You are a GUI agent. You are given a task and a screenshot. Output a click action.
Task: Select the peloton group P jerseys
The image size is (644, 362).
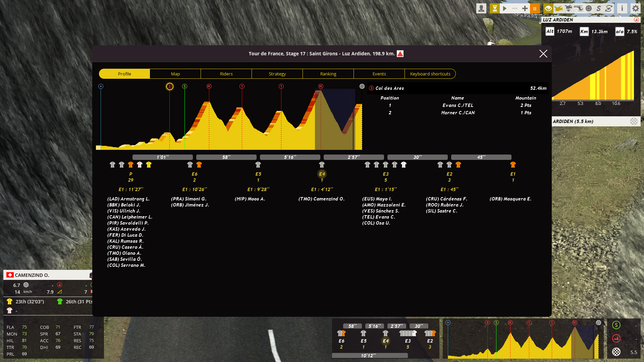coord(131,165)
